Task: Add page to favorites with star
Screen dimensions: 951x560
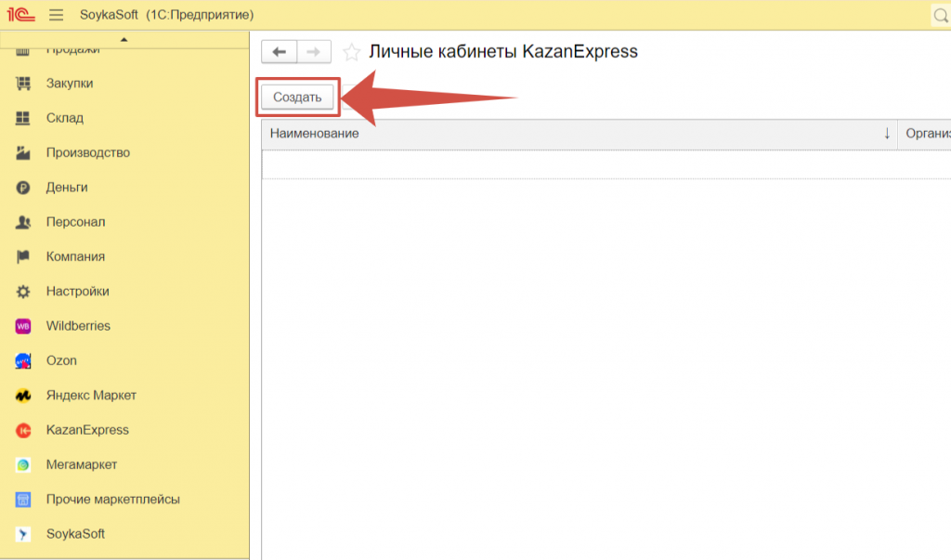Action: pyautogui.click(x=352, y=52)
